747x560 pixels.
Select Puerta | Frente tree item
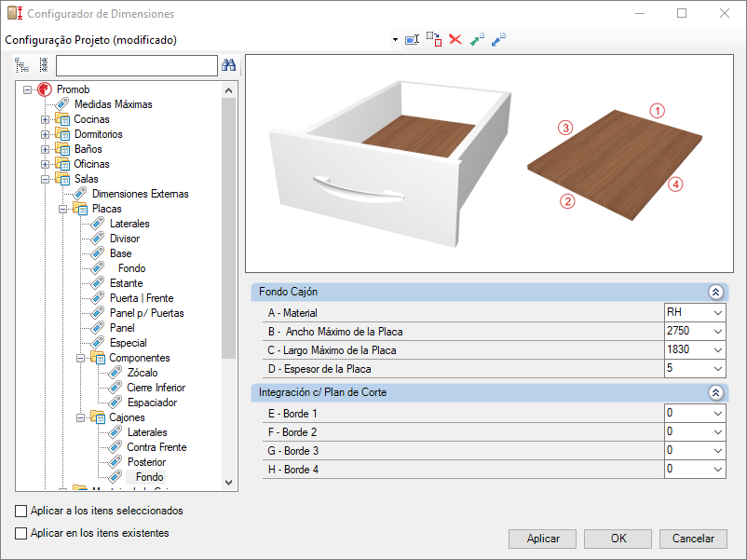coord(142,298)
